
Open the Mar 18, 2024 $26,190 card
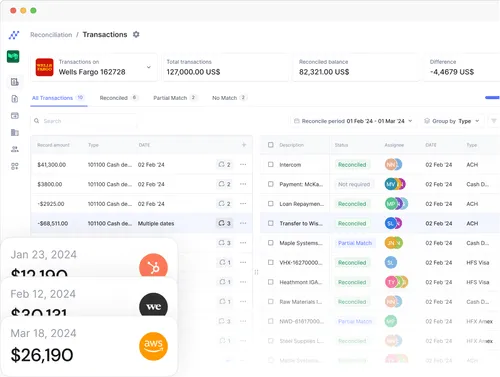click(x=89, y=346)
